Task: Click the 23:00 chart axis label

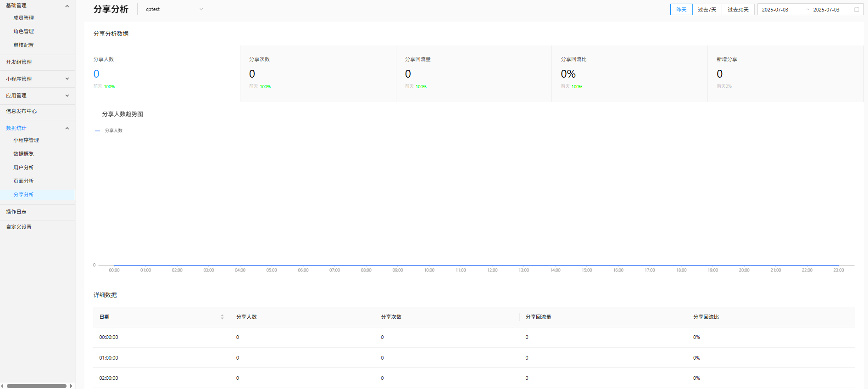Action: [839, 271]
